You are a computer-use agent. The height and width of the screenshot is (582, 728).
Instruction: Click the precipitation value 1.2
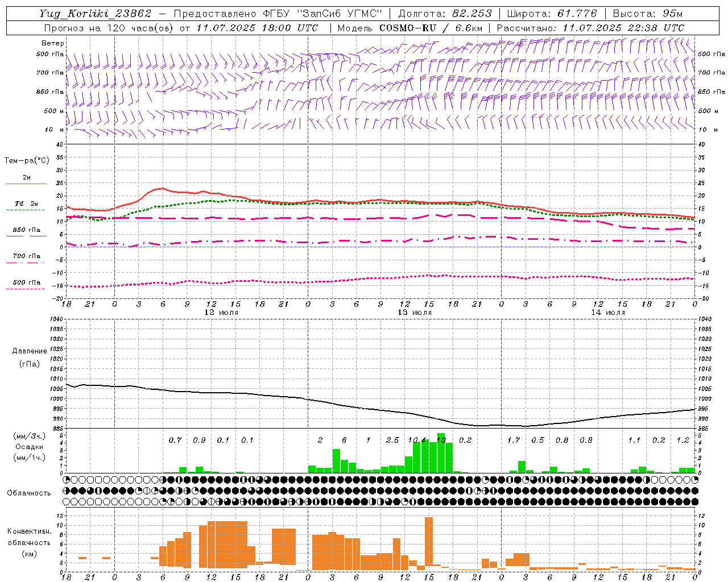[x=682, y=440]
